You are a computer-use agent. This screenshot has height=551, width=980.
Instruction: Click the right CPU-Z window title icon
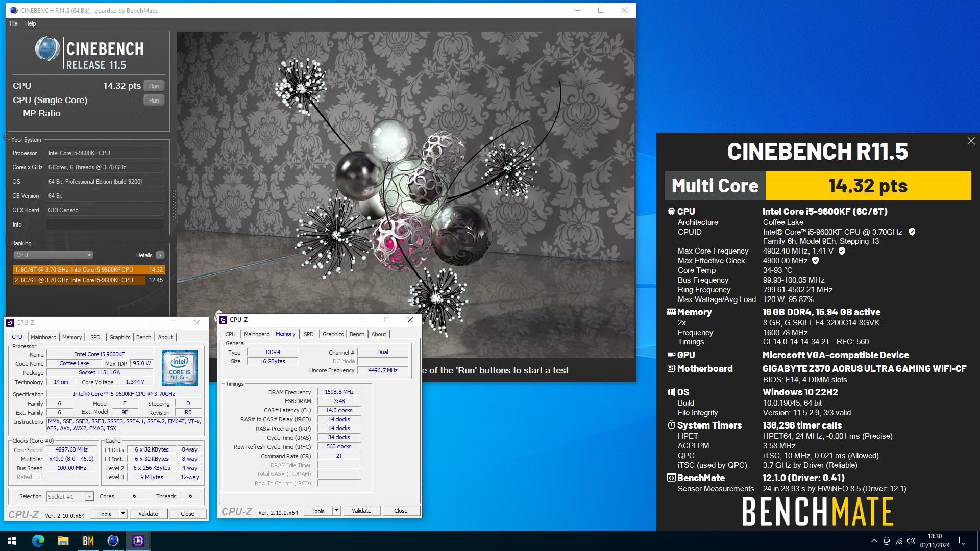(223, 320)
